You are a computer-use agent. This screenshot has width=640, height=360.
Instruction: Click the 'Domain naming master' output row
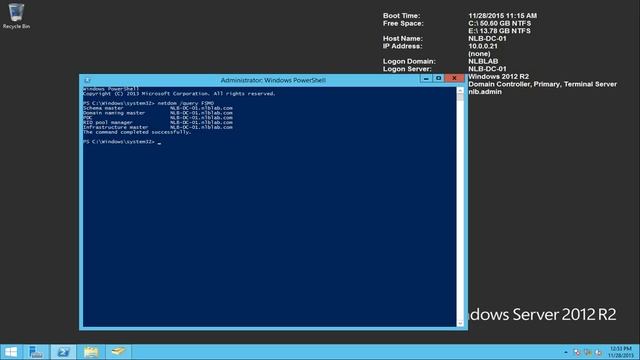click(158, 113)
